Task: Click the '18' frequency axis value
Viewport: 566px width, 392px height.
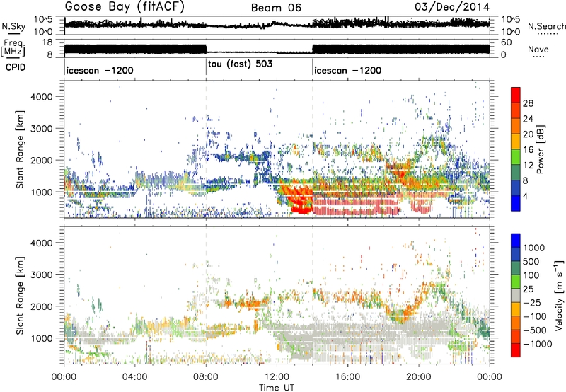Action: click(x=47, y=42)
